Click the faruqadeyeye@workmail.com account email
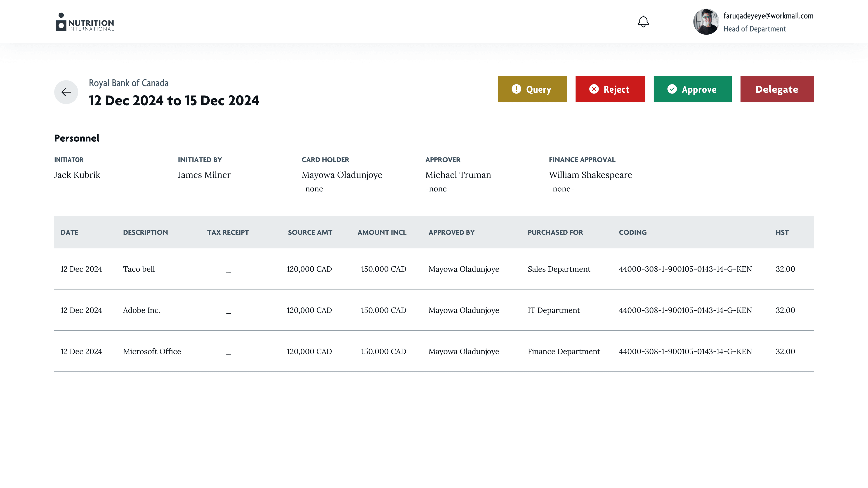 768,16
